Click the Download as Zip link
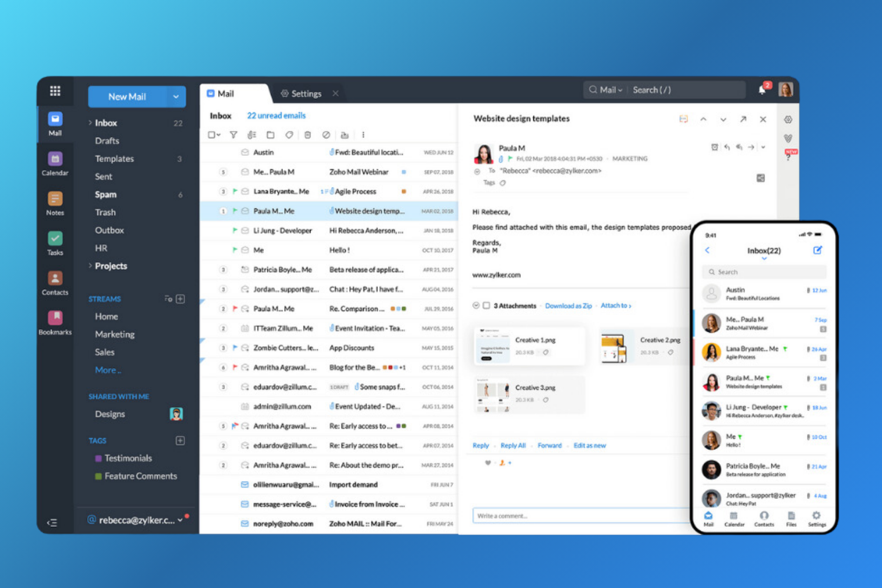This screenshot has height=588, width=882. click(569, 306)
